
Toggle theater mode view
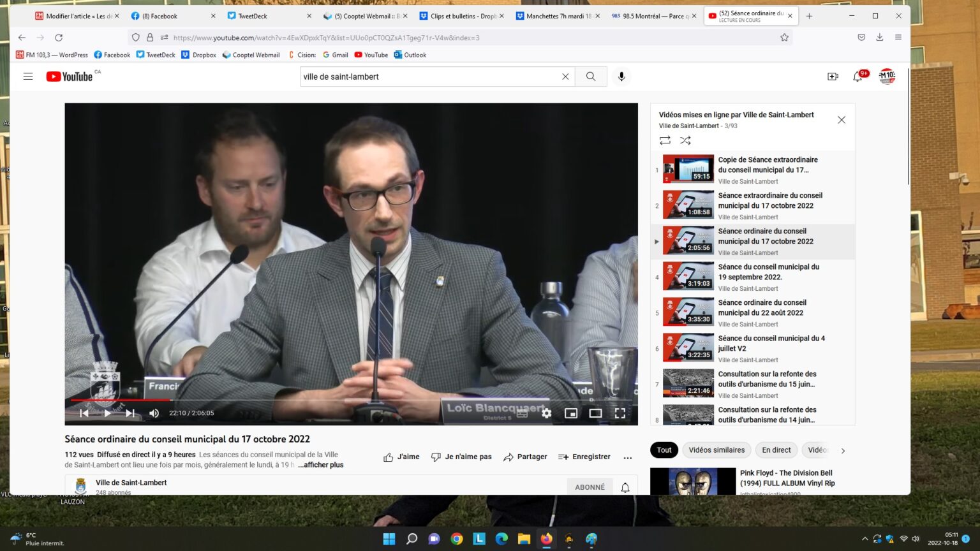[x=595, y=413]
